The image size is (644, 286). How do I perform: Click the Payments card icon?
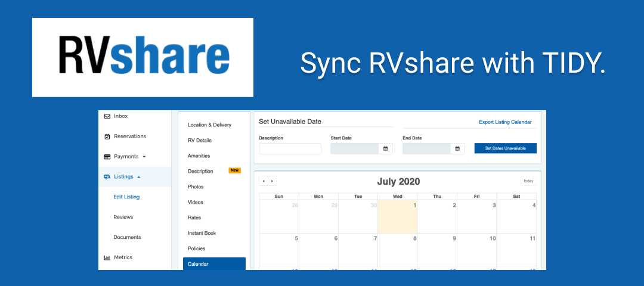point(107,156)
